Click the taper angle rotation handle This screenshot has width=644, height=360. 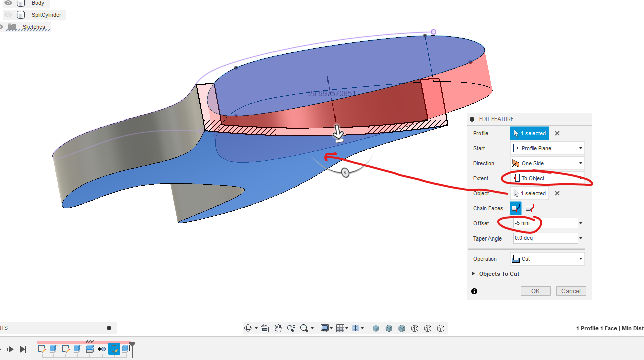[345, 172]
